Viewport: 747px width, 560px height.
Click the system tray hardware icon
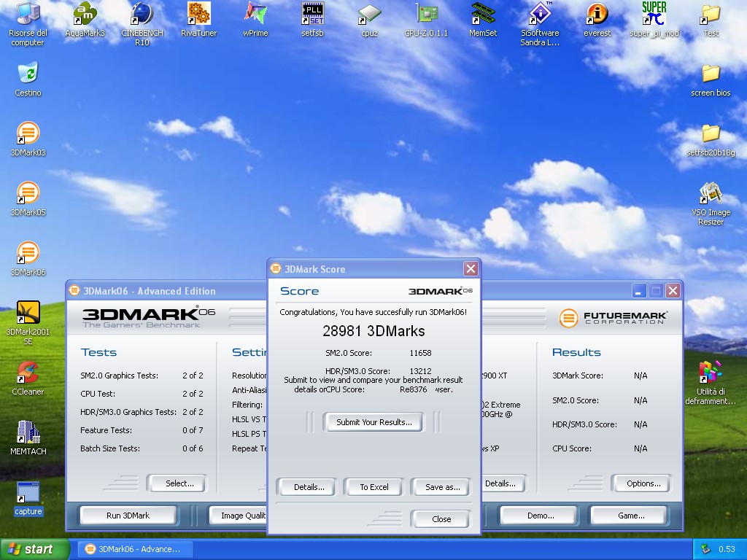pyautogui.click(x=705, y=549)
